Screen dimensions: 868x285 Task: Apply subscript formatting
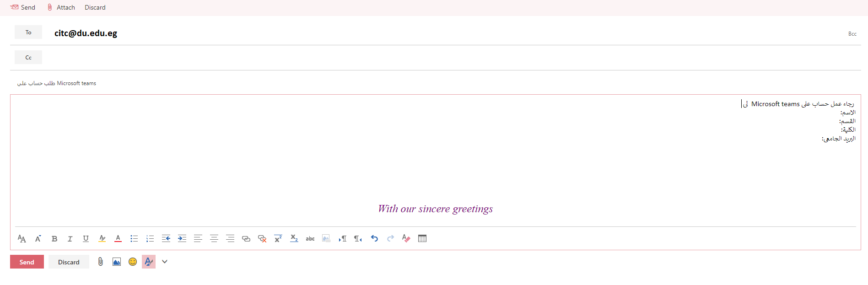point(294,238)
